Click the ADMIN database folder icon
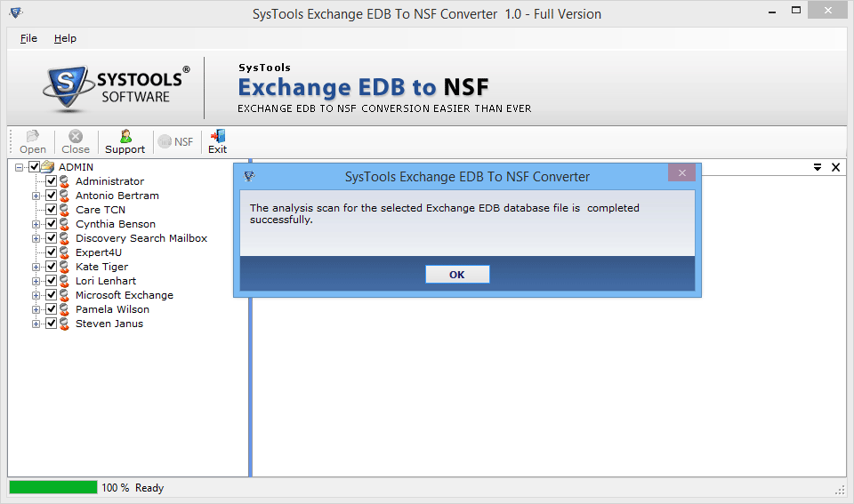Screen dimensions: 854x504 click(x=48, y=166)
